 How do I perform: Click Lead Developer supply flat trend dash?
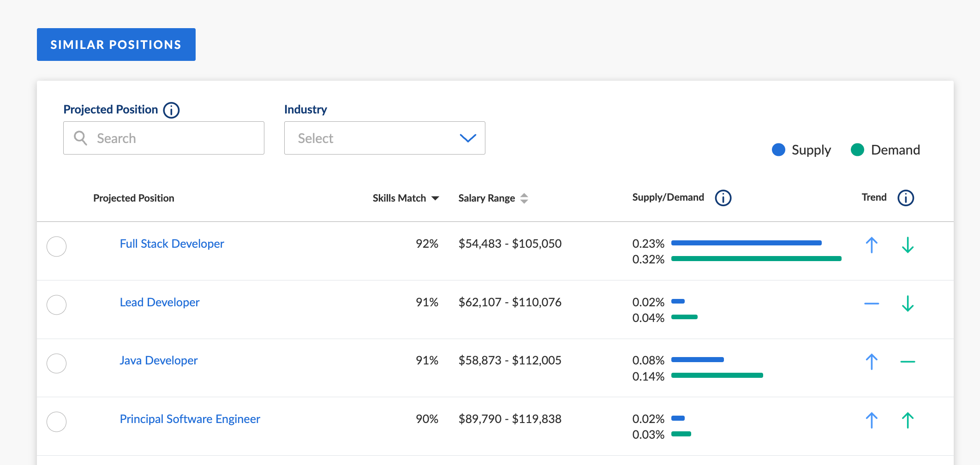click(872, 304)
